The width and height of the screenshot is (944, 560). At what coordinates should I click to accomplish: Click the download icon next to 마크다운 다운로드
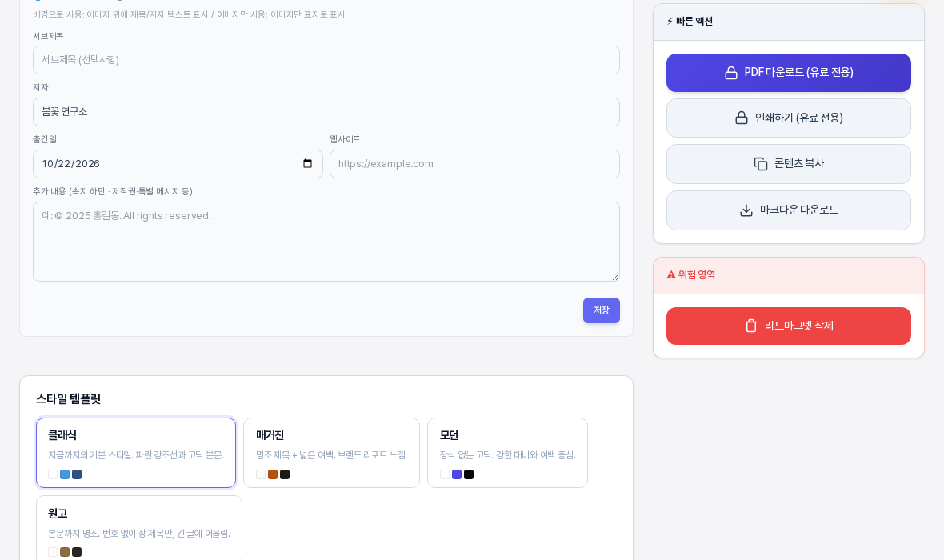pos(746,210)
